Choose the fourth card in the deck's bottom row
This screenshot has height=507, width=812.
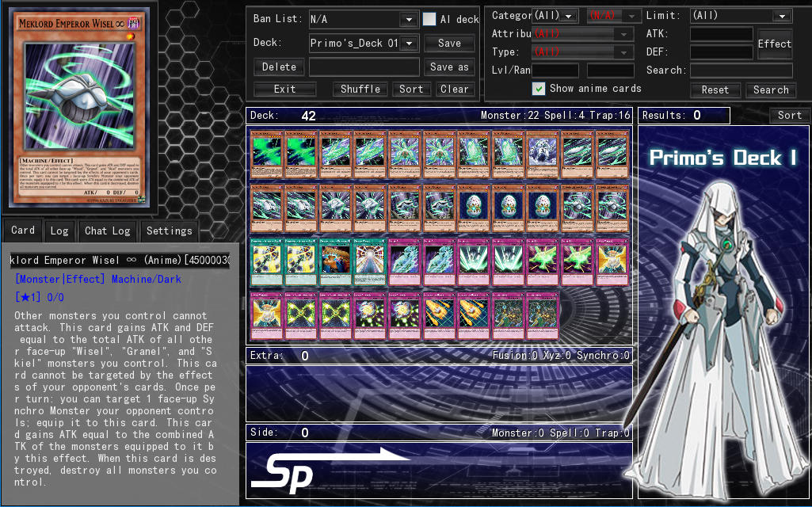pos(370,315)
